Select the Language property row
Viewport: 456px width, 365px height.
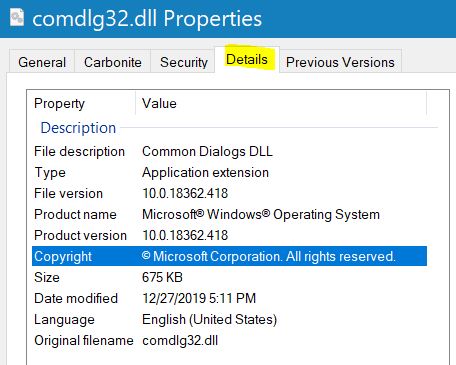tap(229, 319)
